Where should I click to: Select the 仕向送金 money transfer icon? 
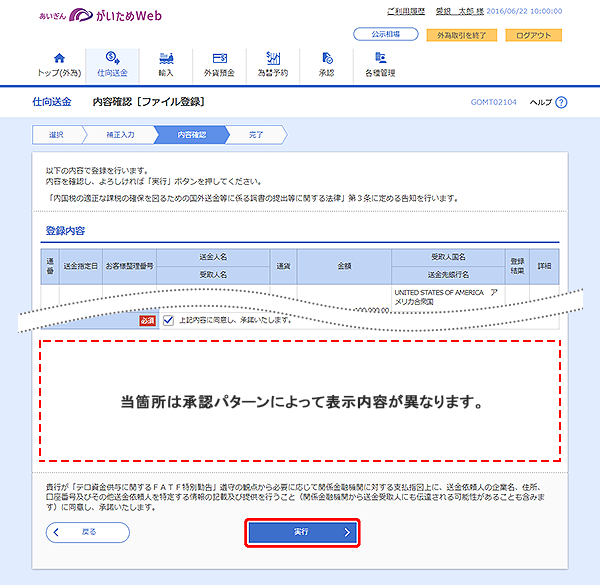pos(112,58)
